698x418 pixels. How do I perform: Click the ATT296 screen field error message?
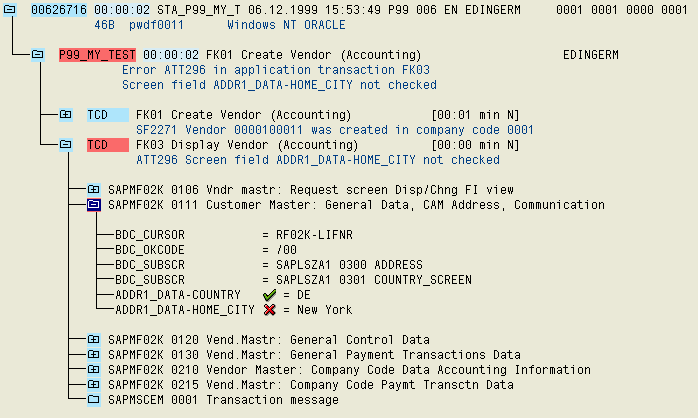(x=317, y=159)
